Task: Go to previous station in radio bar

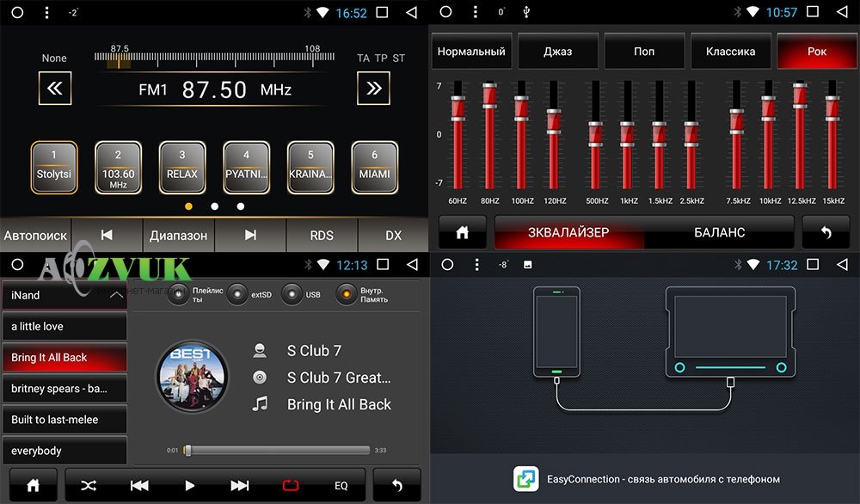Action: pos(107,236)
